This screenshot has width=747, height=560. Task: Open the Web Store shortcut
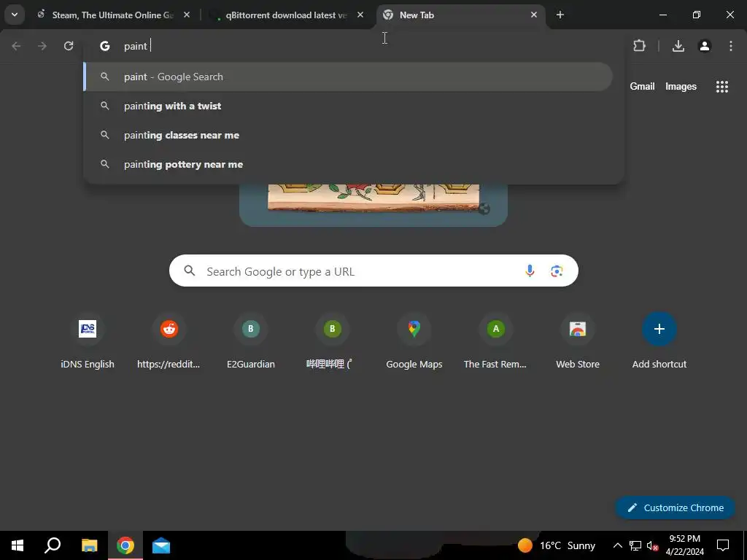tap(578, 342)
